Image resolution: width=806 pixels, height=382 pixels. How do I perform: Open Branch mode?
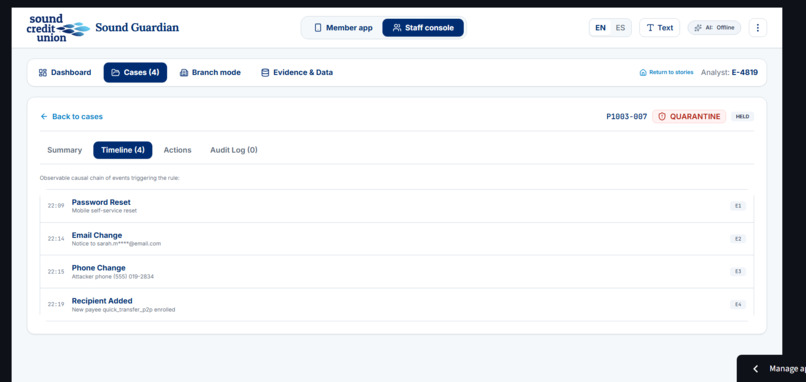[x=210, y=72]
